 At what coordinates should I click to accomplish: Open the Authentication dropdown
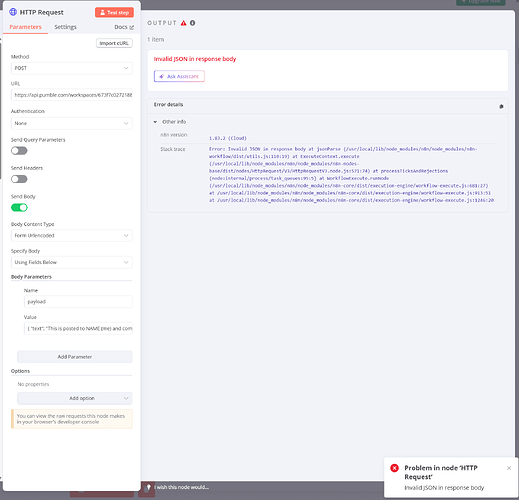[x=72, y=123]
